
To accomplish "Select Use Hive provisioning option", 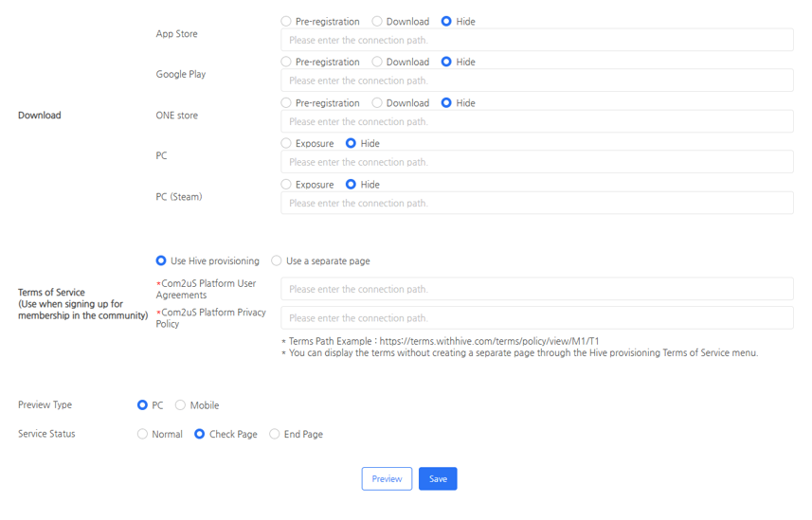I will [x=161, y=260].
